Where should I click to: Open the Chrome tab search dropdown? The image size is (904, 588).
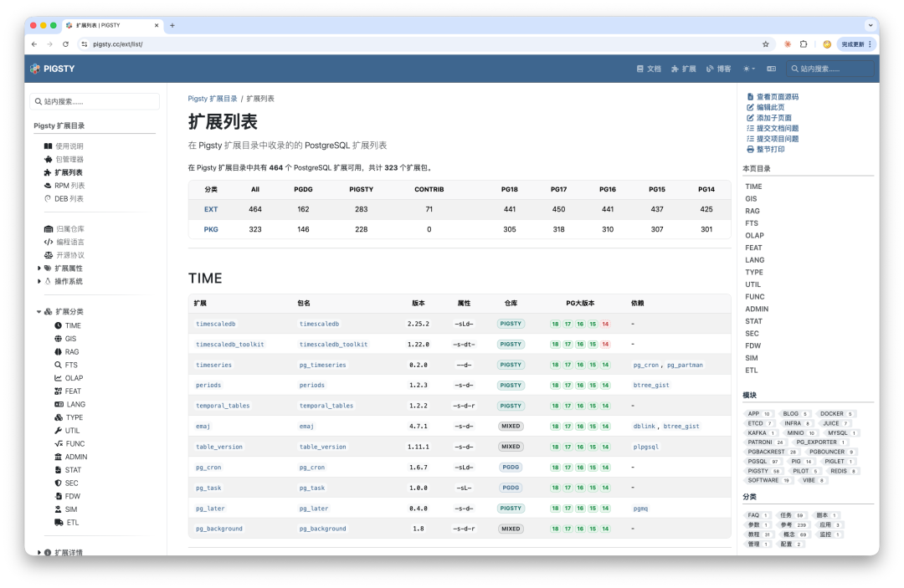pyautogui.click(x=870, y=25)
